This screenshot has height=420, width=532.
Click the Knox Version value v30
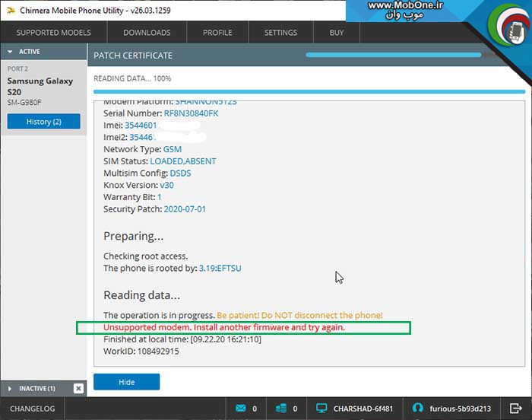pos(167,185)
